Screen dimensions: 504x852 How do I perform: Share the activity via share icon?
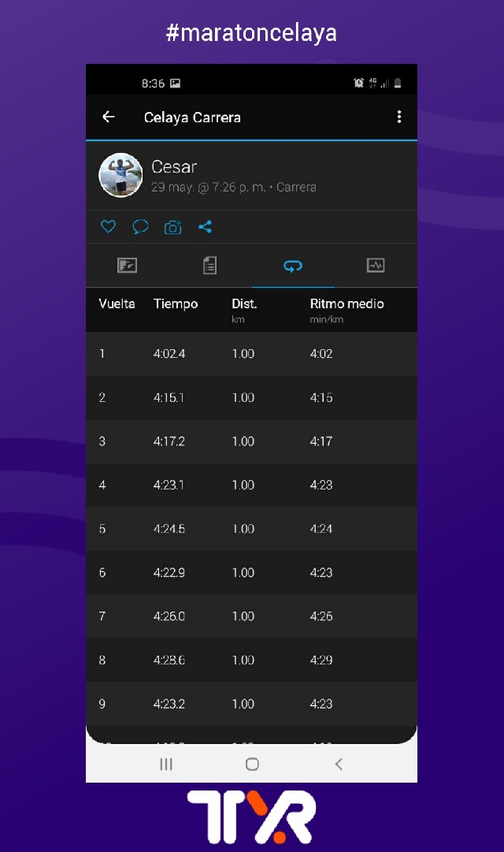click(205, 227)
